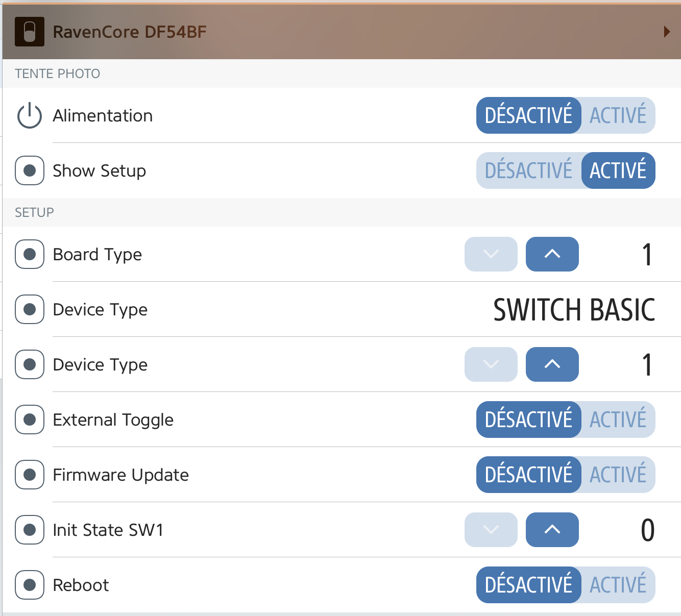The image size is (681, 616).
Task: Click the Board Type label
Action: click(98, 254)
